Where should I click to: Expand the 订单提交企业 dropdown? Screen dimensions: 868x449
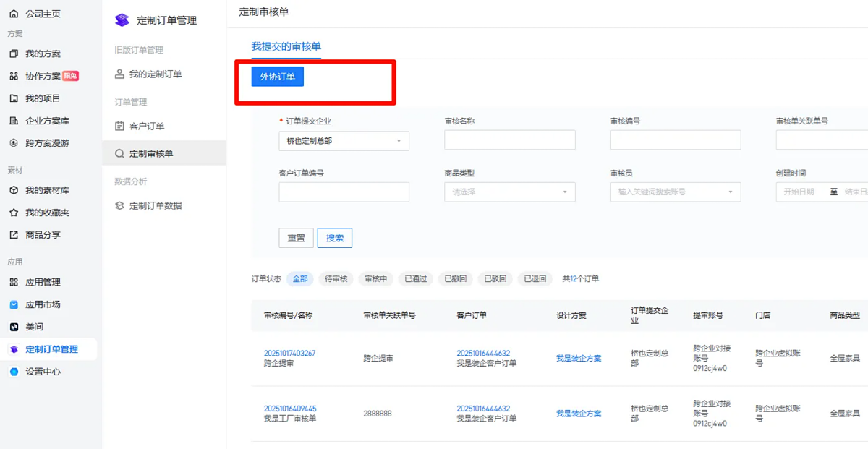click(x=344, y=141)
